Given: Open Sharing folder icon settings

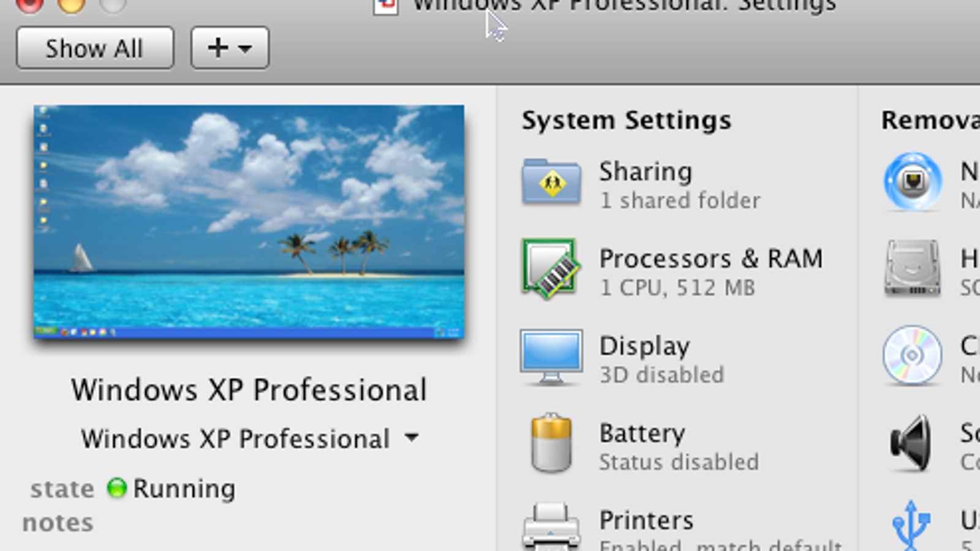Looking at the screenshot, I should pos(551,182).
